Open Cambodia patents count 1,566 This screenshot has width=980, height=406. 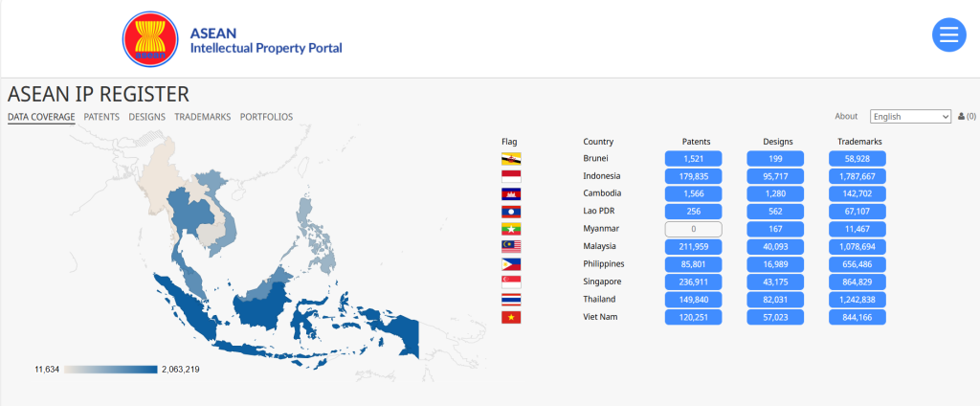(693, 194)
